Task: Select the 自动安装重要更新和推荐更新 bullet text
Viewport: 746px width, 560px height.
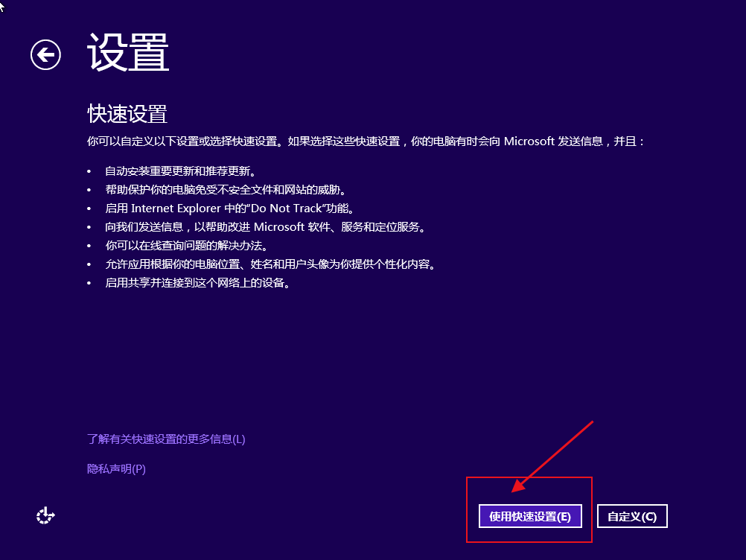Action: pos(181,171)
